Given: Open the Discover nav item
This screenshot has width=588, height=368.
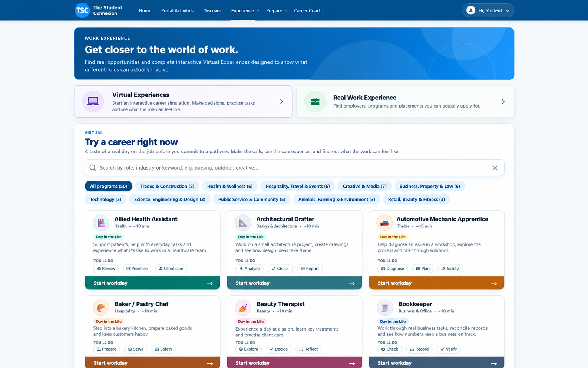Looking at the screenshot, I should tap(212, 10).
